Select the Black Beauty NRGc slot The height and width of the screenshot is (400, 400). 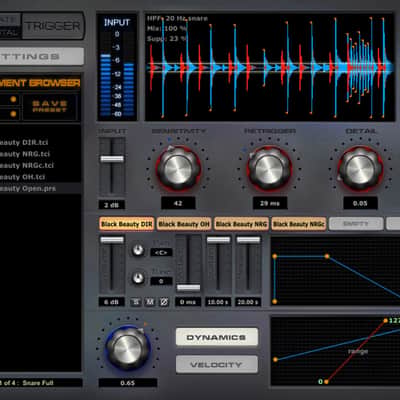coord(299,224)
